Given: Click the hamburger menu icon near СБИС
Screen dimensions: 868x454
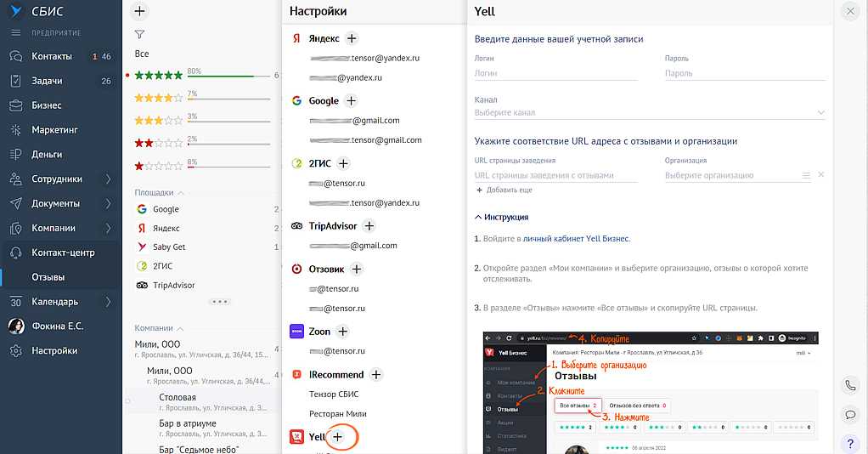Looking at the screenshot, I should 15,32.
